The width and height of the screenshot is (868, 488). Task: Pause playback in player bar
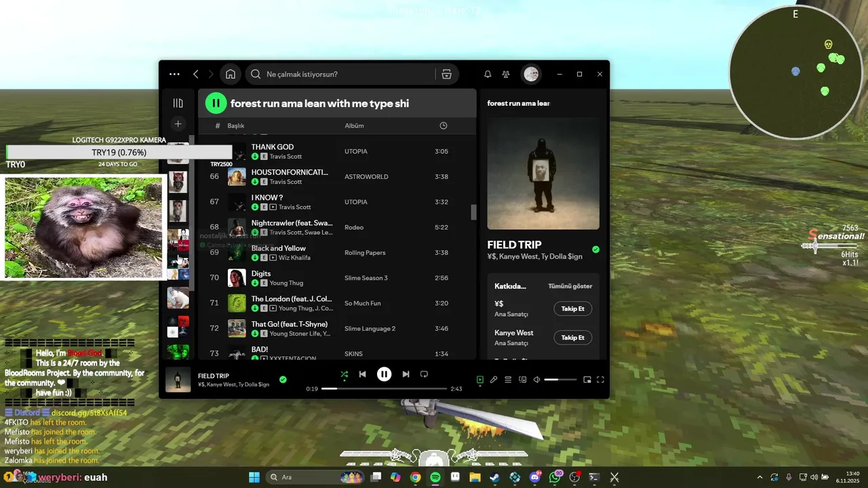click(x=384, y=374)
